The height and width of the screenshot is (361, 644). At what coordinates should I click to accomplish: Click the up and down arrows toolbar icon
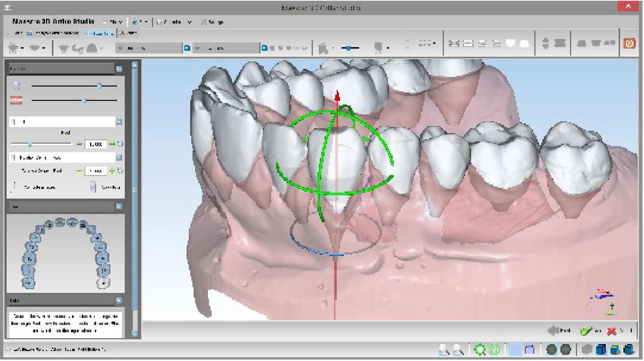pyautogui.click(x=545, y=43)
